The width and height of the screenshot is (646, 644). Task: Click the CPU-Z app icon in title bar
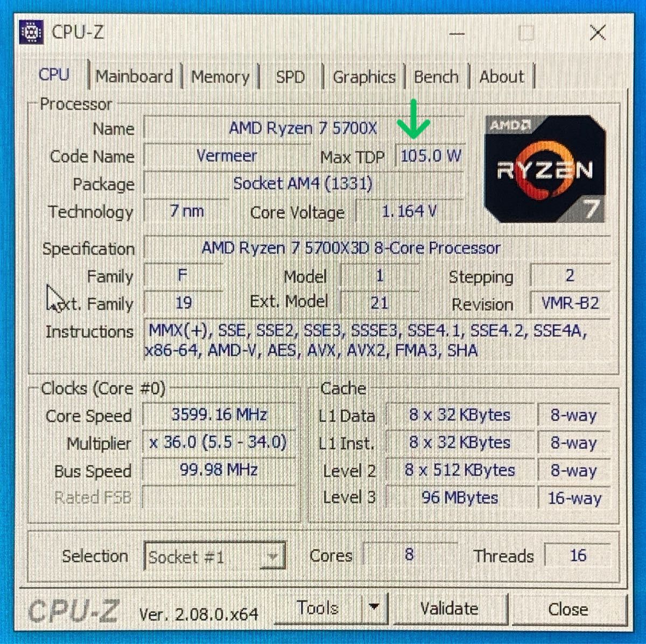(x=31, y=32)
